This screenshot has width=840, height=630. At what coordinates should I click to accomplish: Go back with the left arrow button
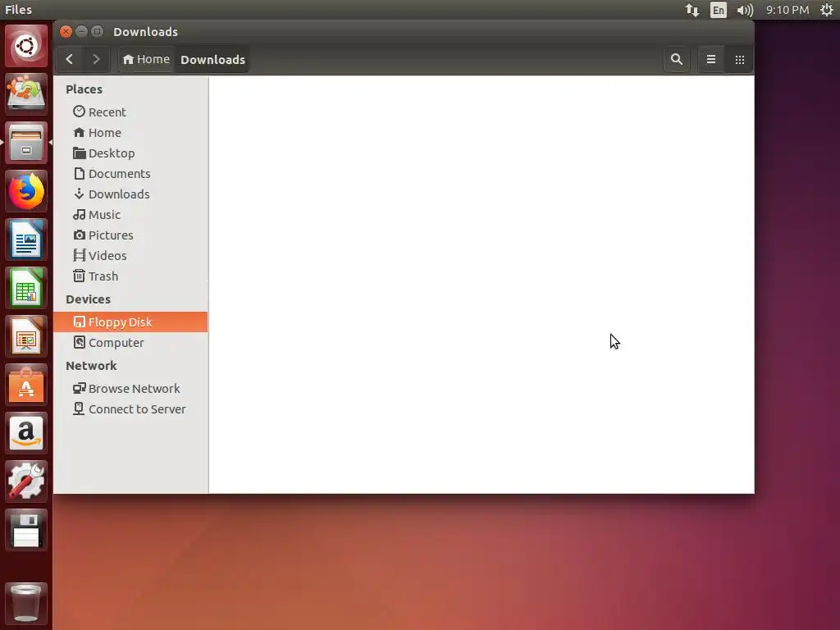[x=69, y=59]
